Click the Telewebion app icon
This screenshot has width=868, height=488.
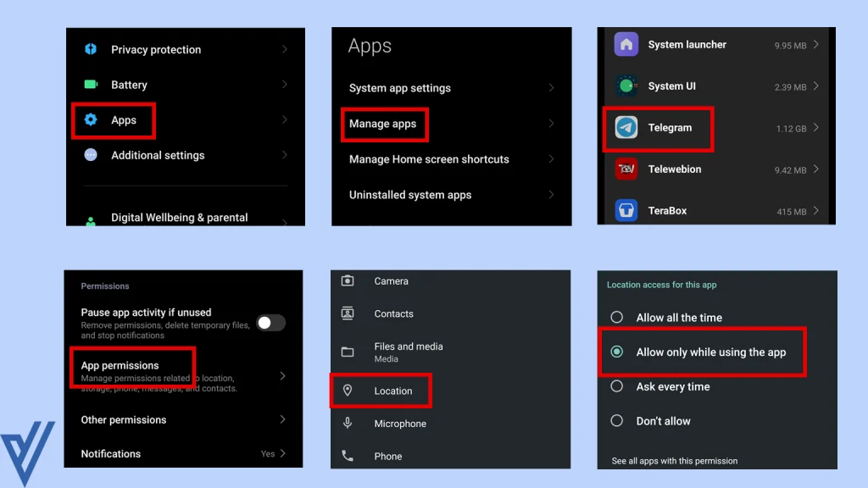tap(626, 169)
